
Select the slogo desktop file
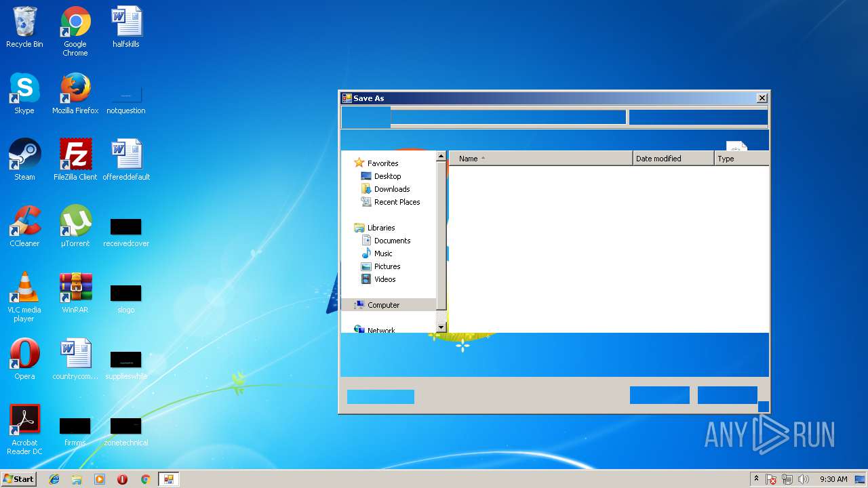coord(126,298)
